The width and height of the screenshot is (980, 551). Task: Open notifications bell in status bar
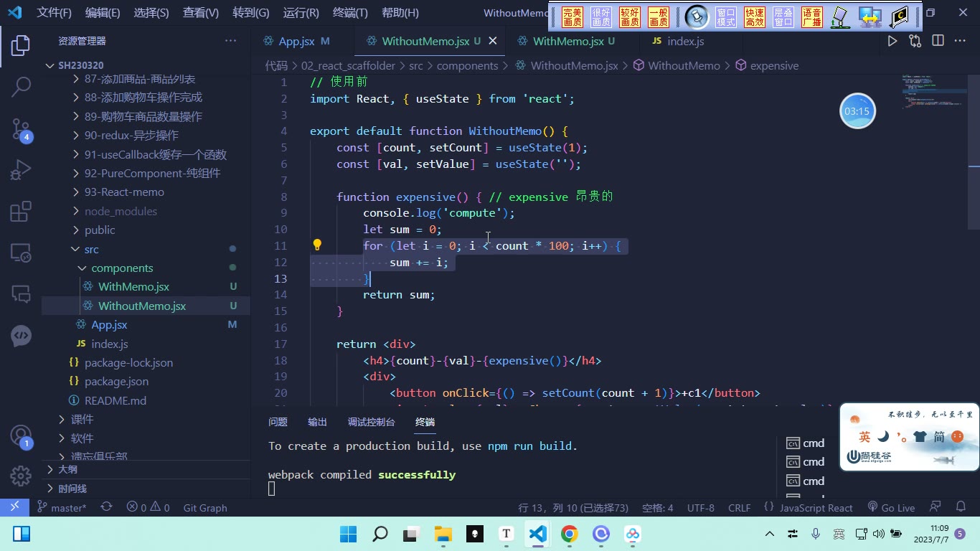coord(961,507)
